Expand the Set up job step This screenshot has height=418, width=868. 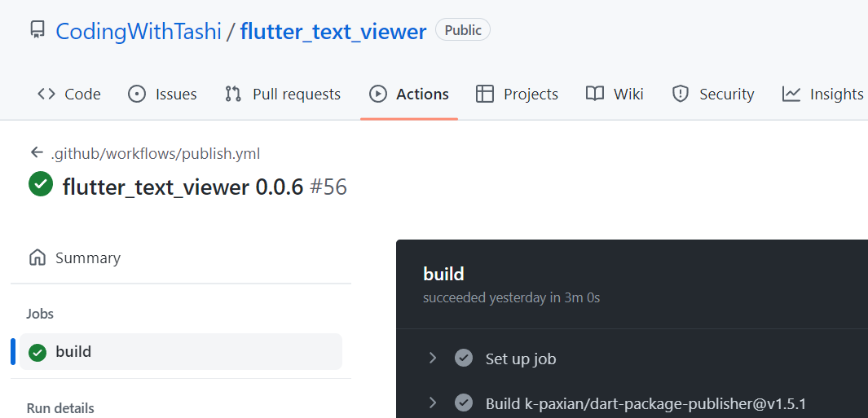click(433, 359)
